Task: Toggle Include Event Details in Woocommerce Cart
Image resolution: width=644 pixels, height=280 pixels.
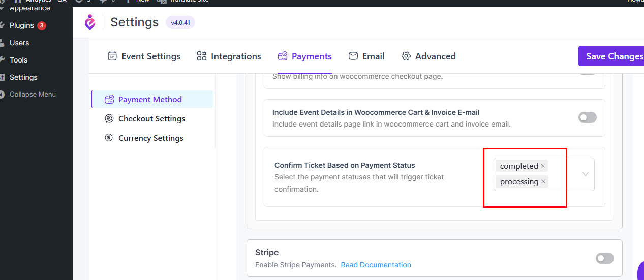Action: (587, 118)
